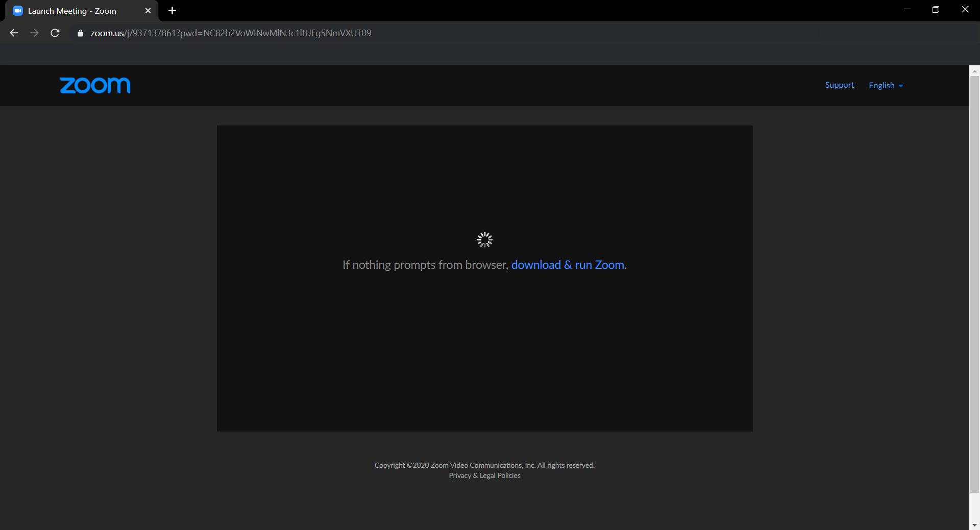Click the loading spinner icon
The image size is (980, 530).
pos(485,240)
